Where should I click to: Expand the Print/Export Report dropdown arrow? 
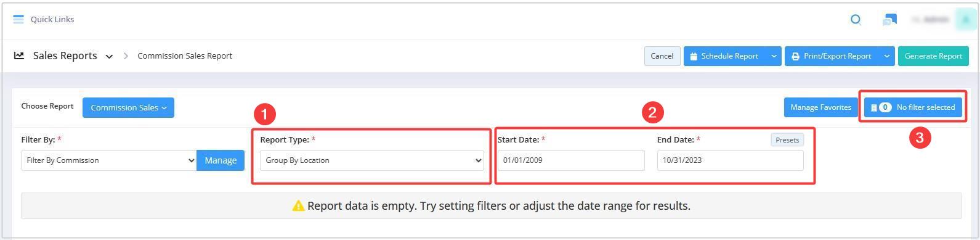tap(886, 56)
